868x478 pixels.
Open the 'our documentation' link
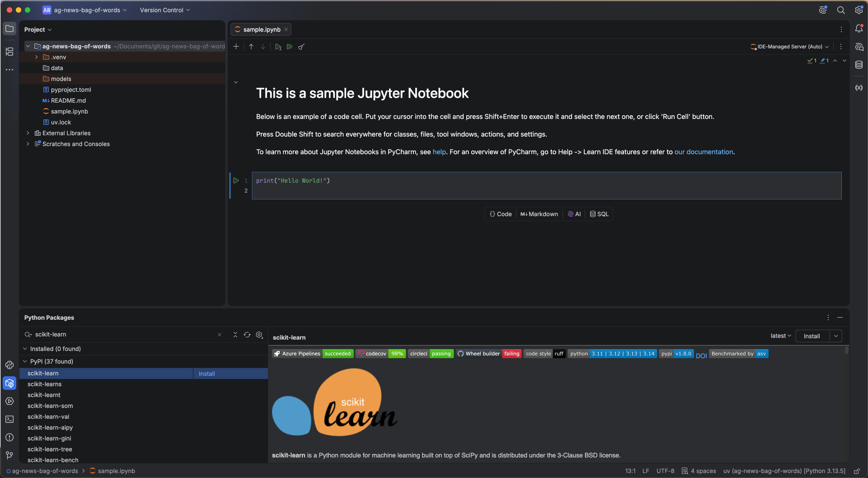704,152
